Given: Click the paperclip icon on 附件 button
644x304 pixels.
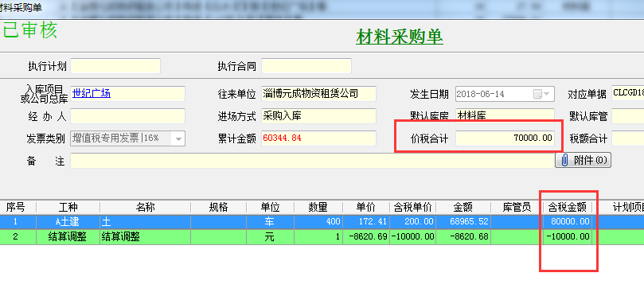Looking at the screenshot, I should [x=564, y=160].
